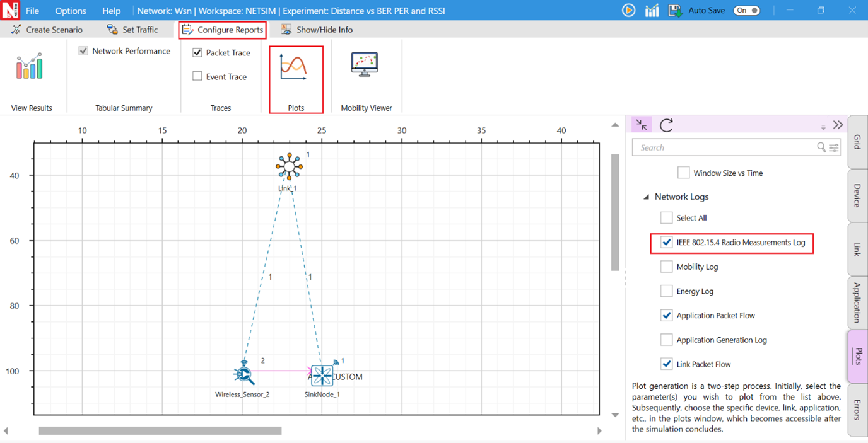Switch to the Set Traffic tab
This screenshot has width=868, height=443.
point(132,30)
